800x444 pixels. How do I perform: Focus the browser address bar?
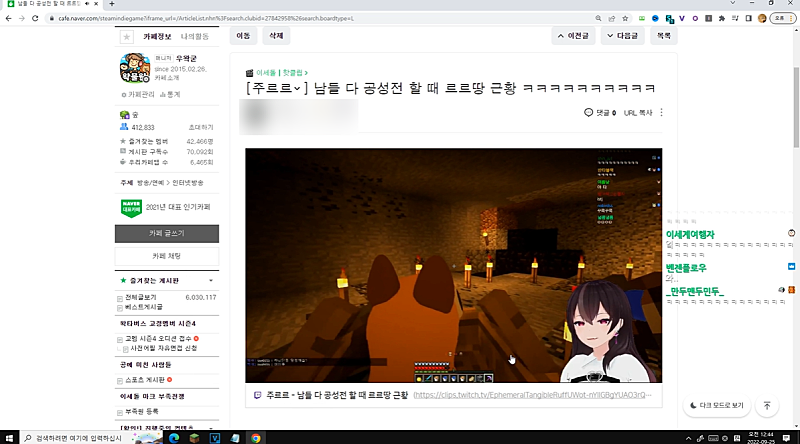click(321, 18)
